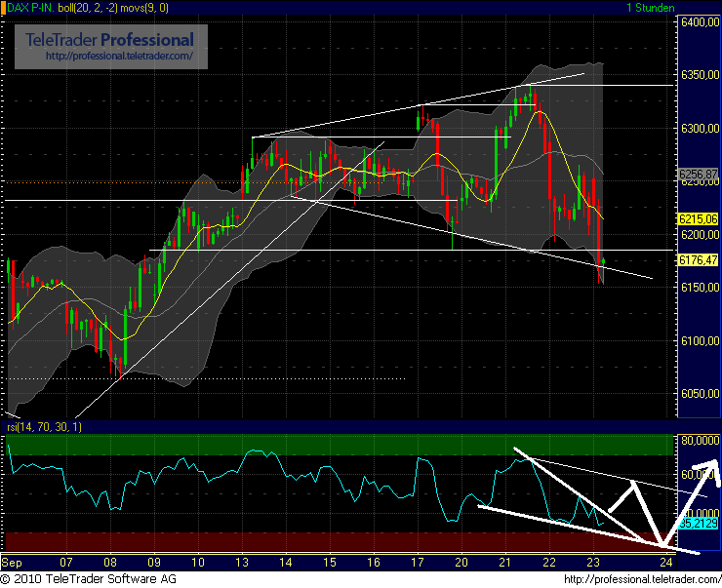Open the professional.teletrader.com link in the logo box
The height and width of the screenshot is (588, 722).
click(119, 57)
